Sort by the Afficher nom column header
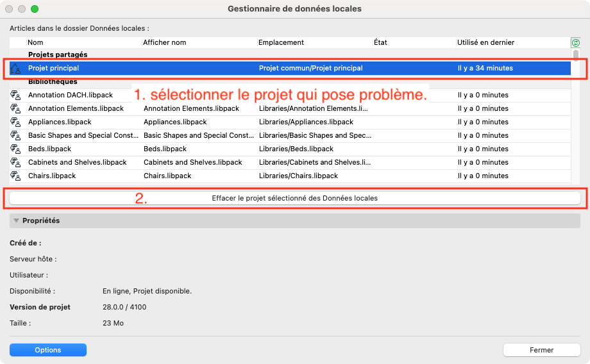 (x=164, y=42)
